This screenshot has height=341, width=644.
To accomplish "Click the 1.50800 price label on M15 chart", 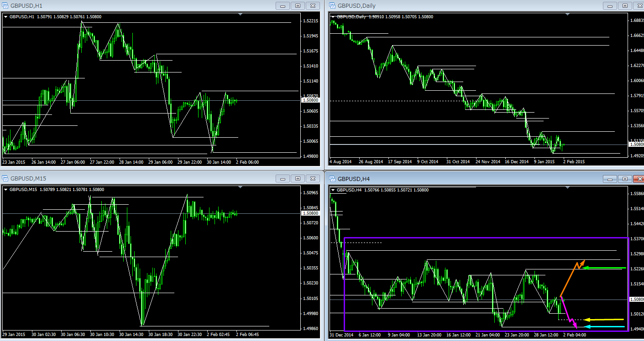I will click(x=310, y=213).
